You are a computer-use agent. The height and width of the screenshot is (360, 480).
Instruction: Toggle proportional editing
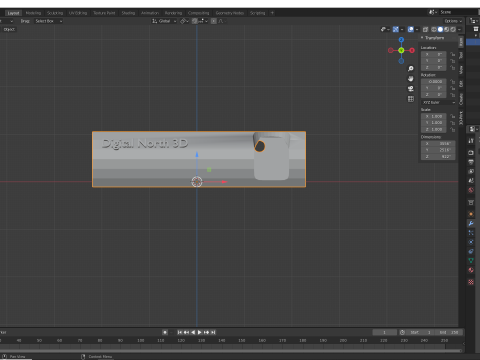[x=214, y=21]
